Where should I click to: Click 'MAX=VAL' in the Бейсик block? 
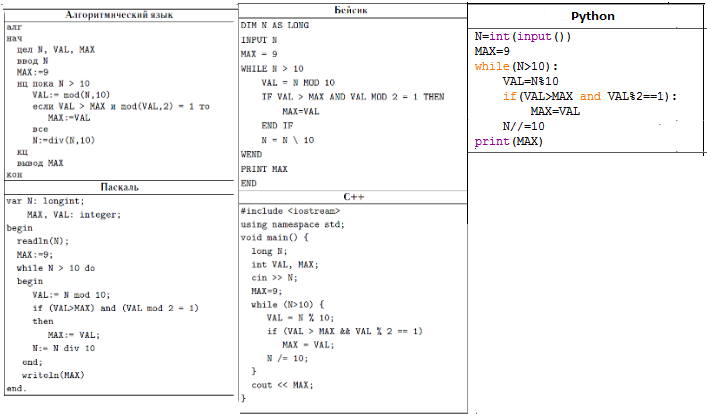pos(301,111)
